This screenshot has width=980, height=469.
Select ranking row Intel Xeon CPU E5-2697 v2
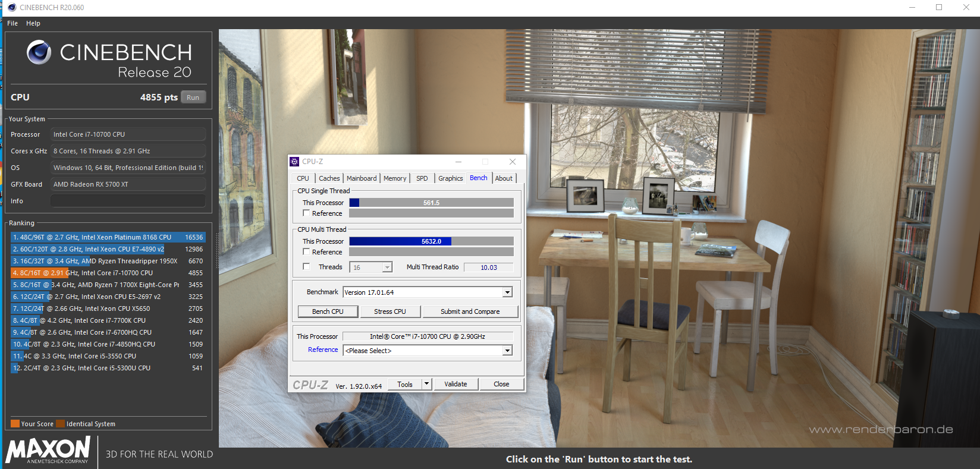[x=108, y=297]
